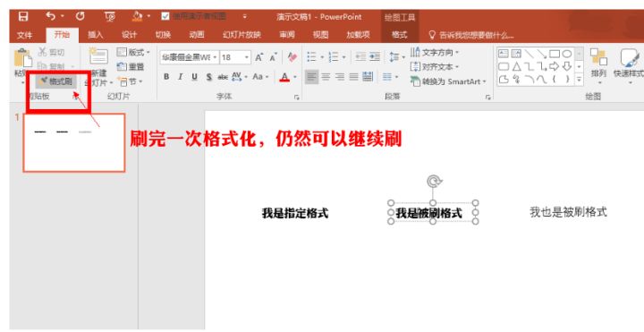
Task: Select the text box shape icon
Action: point(504,54)
